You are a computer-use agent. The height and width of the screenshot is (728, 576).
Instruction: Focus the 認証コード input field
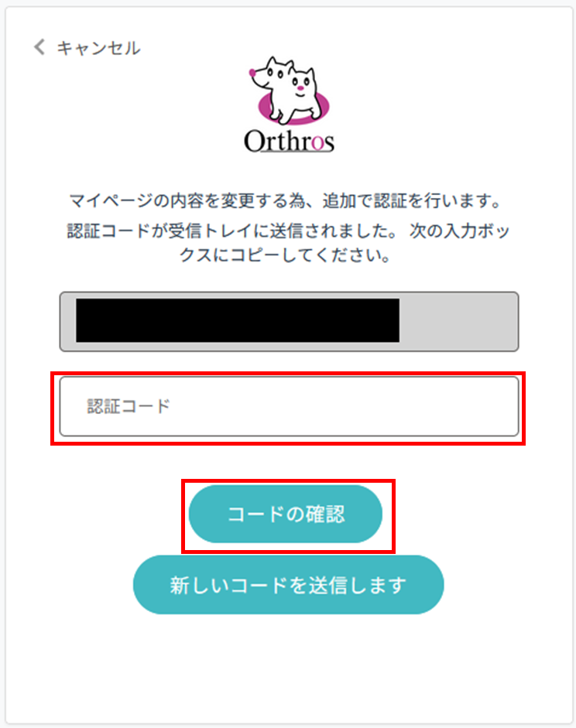point(289,406)
